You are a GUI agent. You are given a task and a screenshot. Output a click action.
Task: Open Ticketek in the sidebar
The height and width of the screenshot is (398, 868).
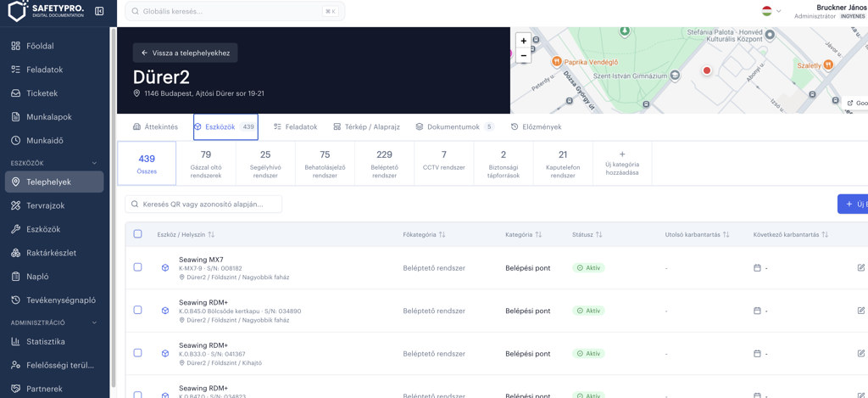tap(54, 93)
